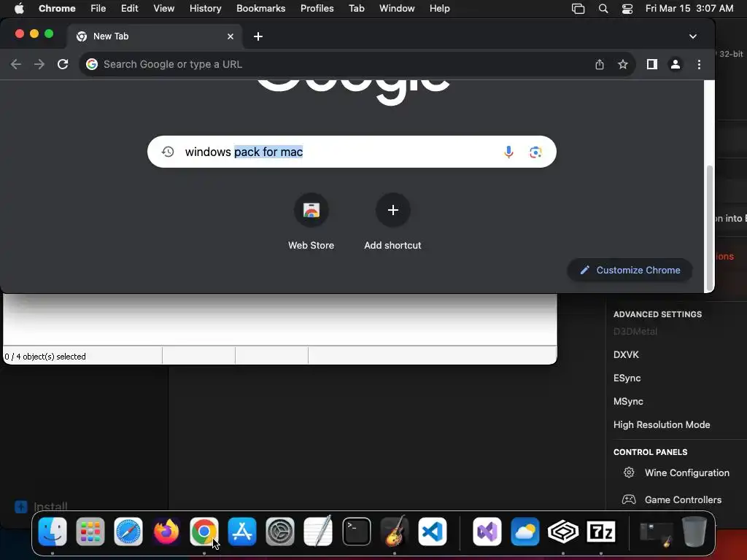Open the Chrome profile avatar
Screen dimensions: 747x560
[675, 64]
